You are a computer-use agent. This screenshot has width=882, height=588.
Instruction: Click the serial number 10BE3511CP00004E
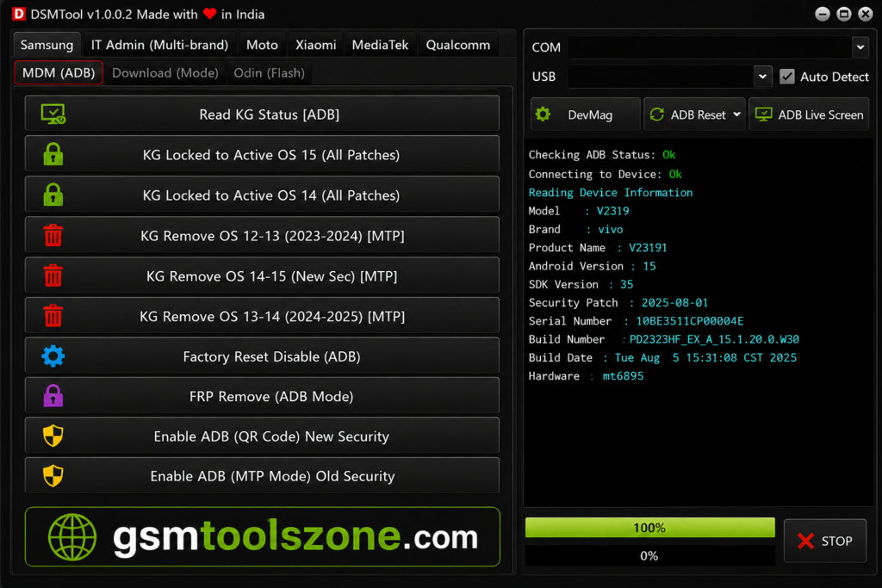click(690, 321)
